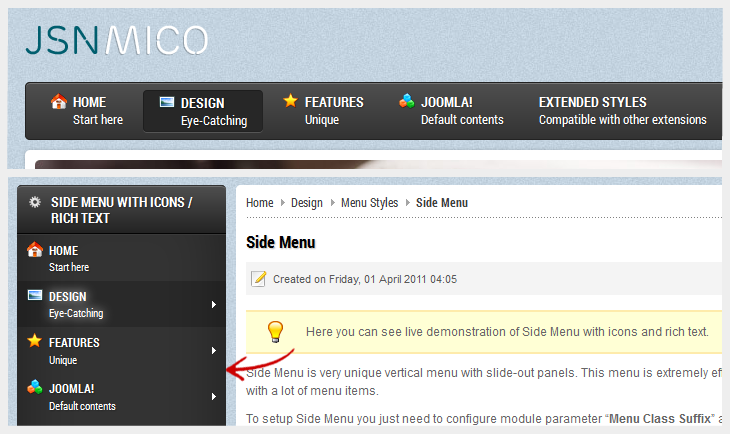730x434 pixels.
Task: Expand the Features submenu arrow in side menu
Action: pos(214,350)
